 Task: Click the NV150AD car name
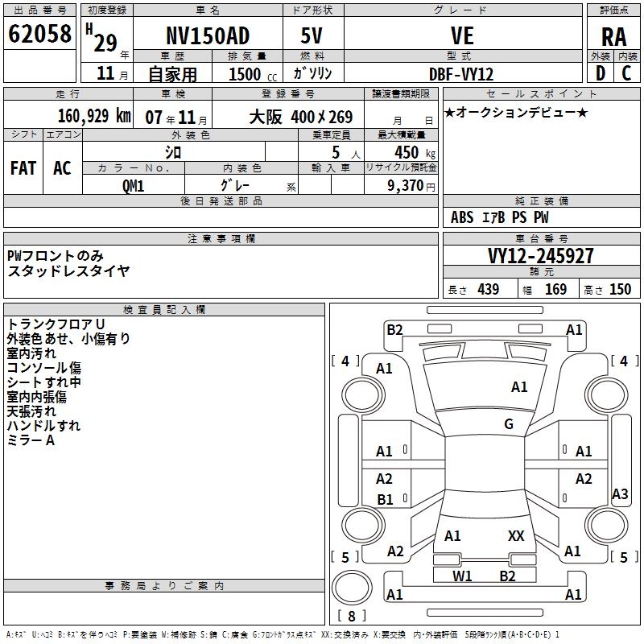[208, 35]
